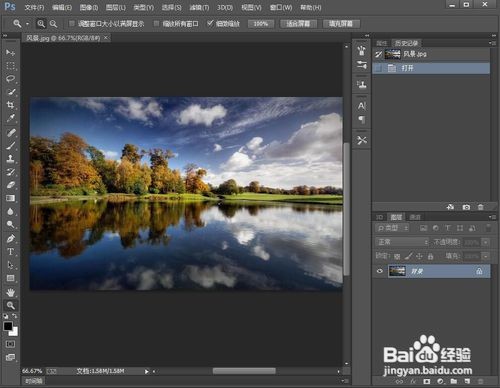Click the 100% zoom button

(x=261, y=24)
